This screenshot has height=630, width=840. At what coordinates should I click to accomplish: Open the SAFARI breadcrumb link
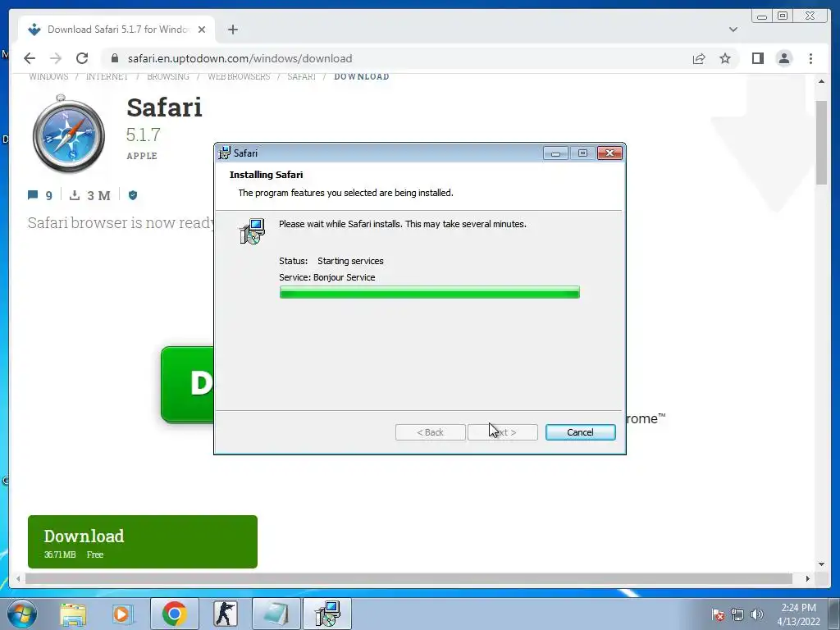(x=302, y=76)
